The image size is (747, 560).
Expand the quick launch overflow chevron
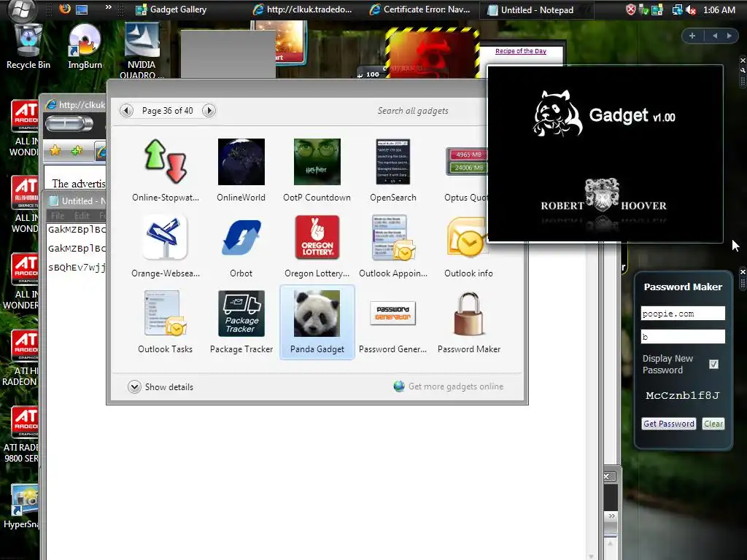pyautogui.click(x=109, y=7)
